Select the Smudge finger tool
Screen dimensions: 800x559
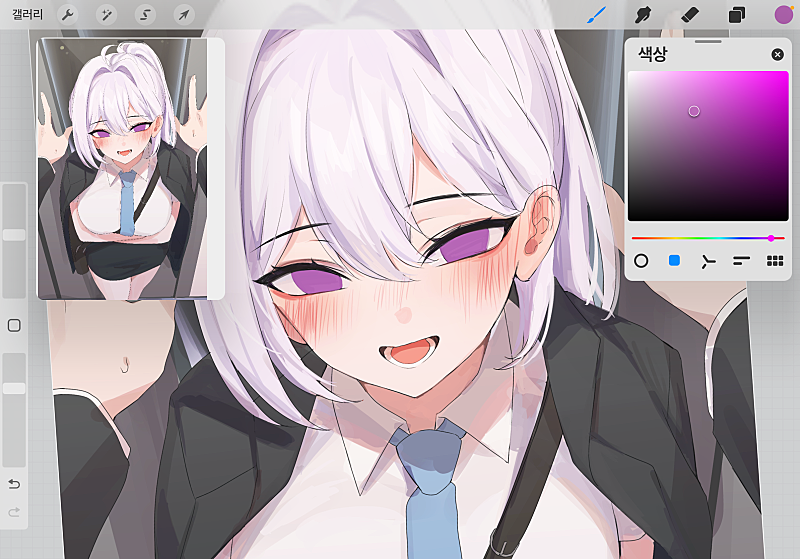(643, 15)
